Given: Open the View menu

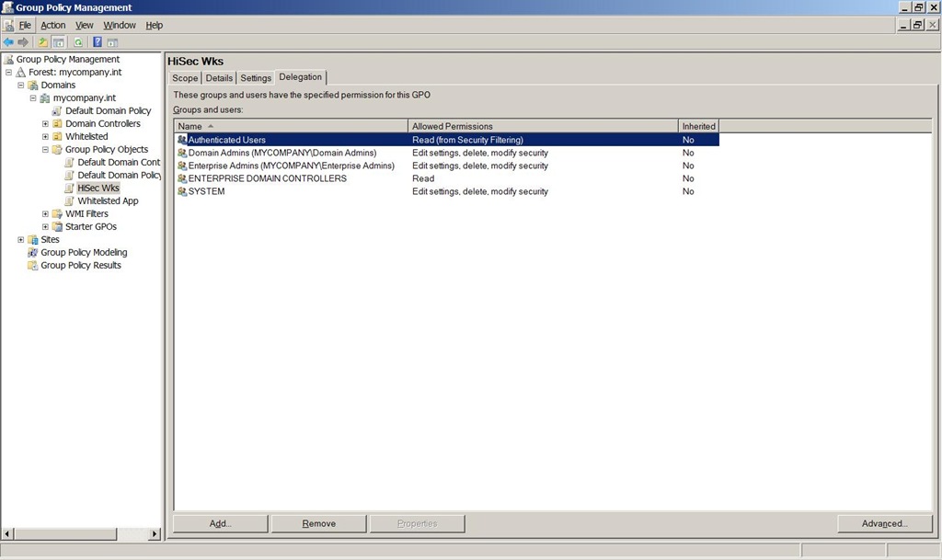Looking at the screenshot, I should point(84,25).
